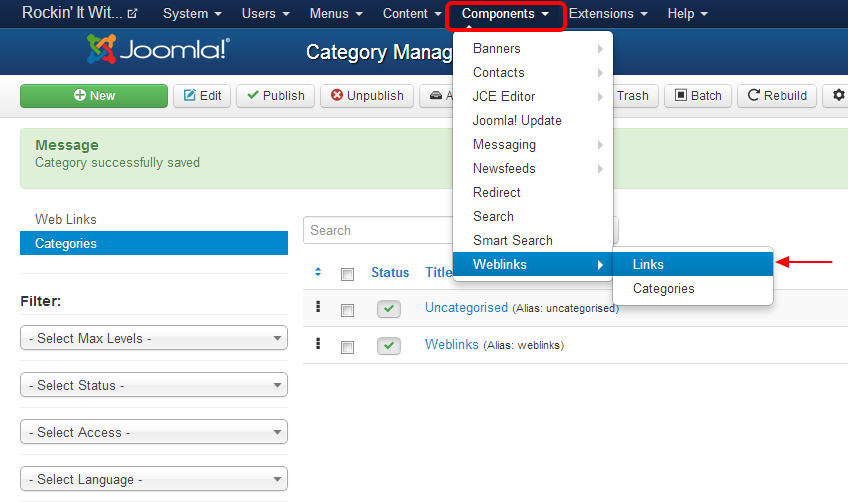Select Redirect menu entry
Viewport: 848px width, 502px height.
533,193
